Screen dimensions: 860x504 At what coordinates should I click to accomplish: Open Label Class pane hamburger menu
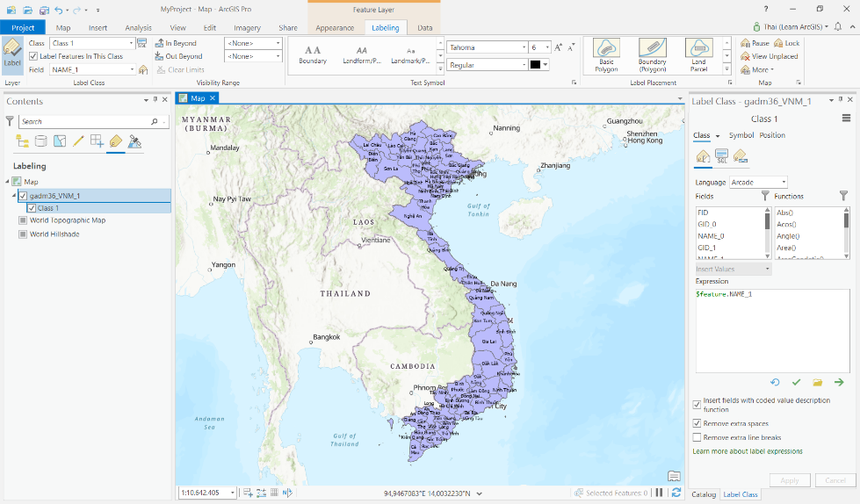(x=846, y=119)
